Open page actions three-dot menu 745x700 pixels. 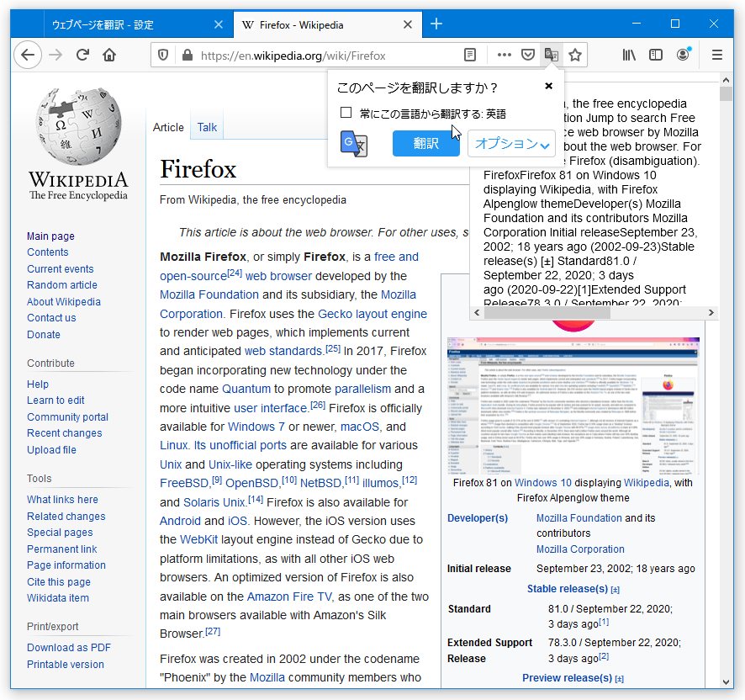click(x=505, y=56)
